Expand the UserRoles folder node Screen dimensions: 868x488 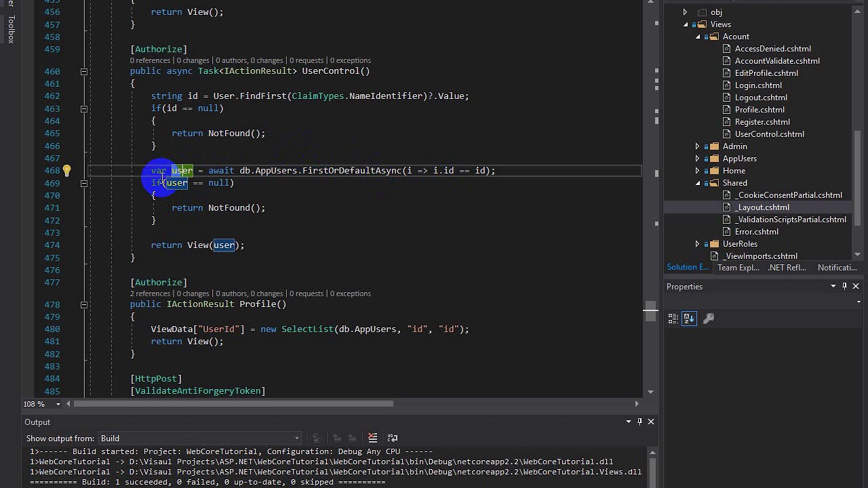pos(697,244)
